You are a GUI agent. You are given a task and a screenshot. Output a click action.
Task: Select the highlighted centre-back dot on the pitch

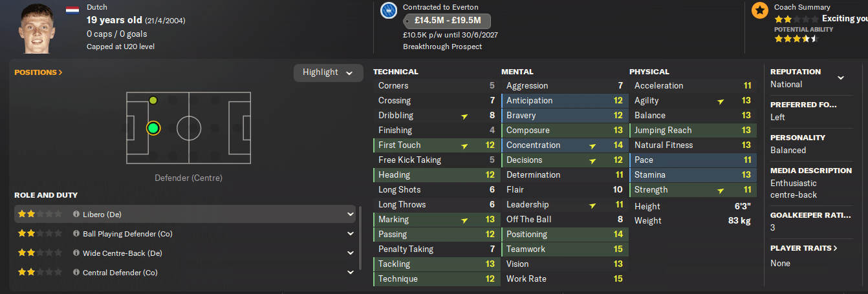(153, 128)
